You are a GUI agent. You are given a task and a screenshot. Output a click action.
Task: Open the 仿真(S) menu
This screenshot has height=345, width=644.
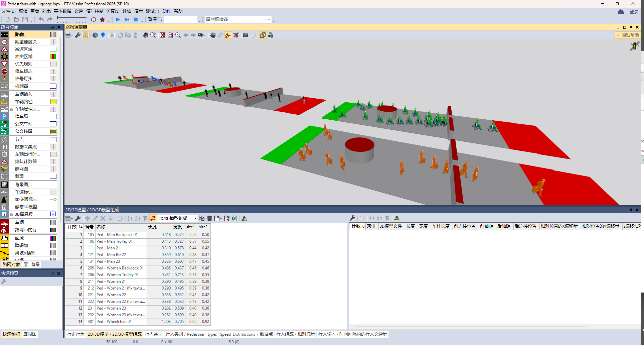tap(113, 11)
